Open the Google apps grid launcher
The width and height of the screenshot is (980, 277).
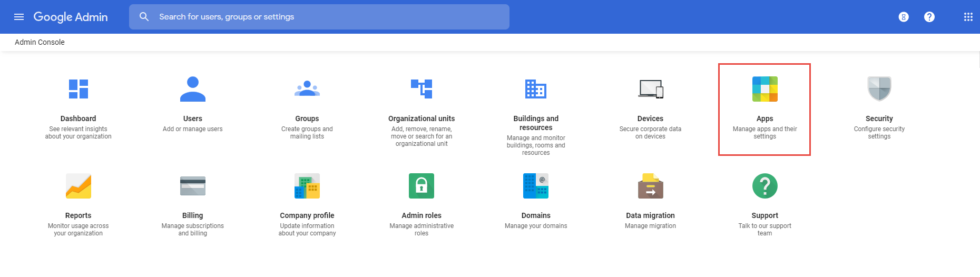pyautogui.click(x=968, y=17)
